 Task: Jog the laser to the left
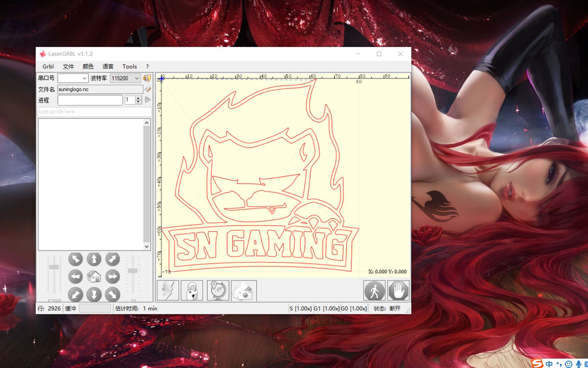(76, 277)
